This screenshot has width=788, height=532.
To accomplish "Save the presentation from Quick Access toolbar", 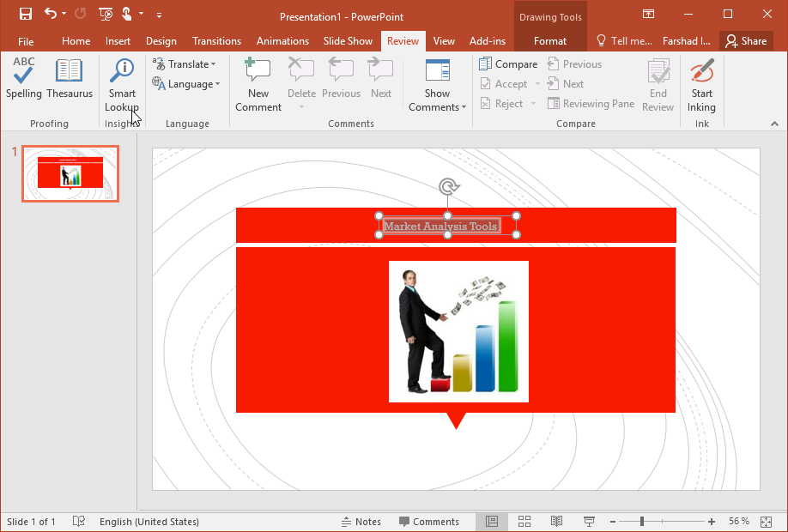I will [x=25, y=14].
